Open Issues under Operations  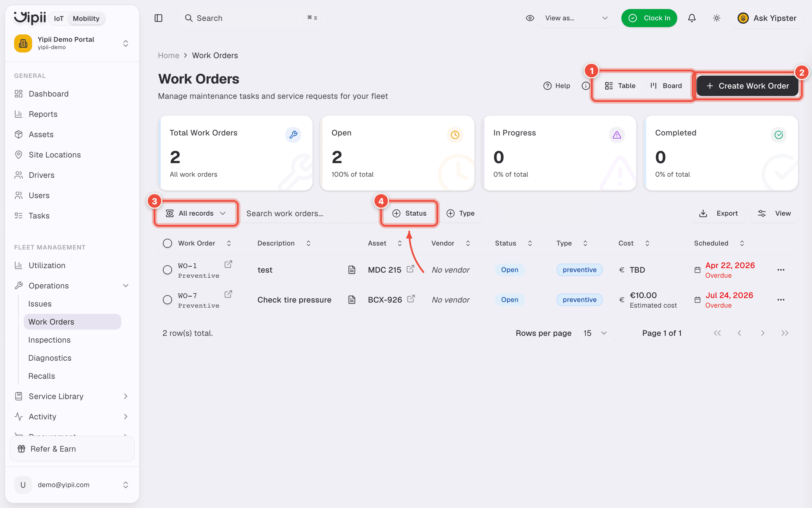[72, 304]
